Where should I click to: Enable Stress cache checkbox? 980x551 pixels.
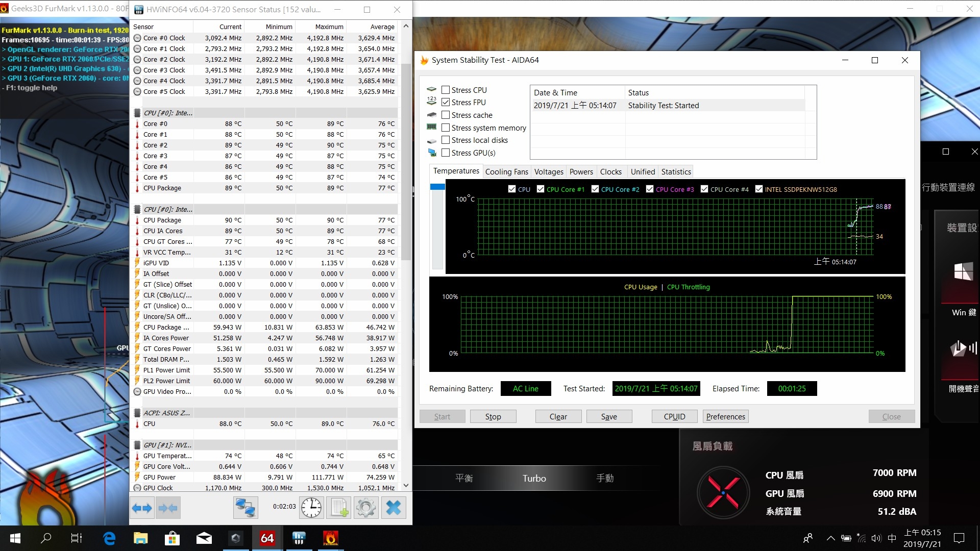(446, 115)
